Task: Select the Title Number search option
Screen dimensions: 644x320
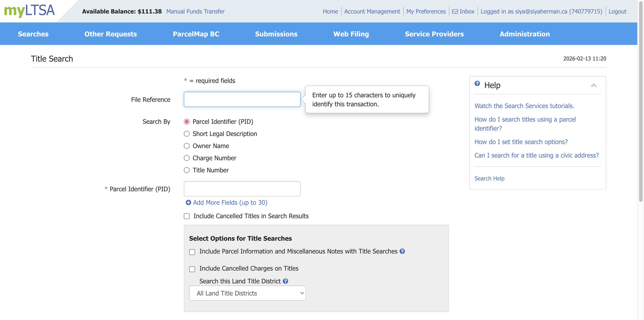Action: (x=187, y=170)
